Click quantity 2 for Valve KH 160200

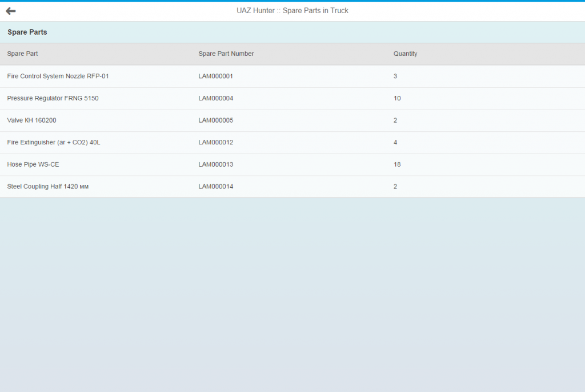(395, 120)
